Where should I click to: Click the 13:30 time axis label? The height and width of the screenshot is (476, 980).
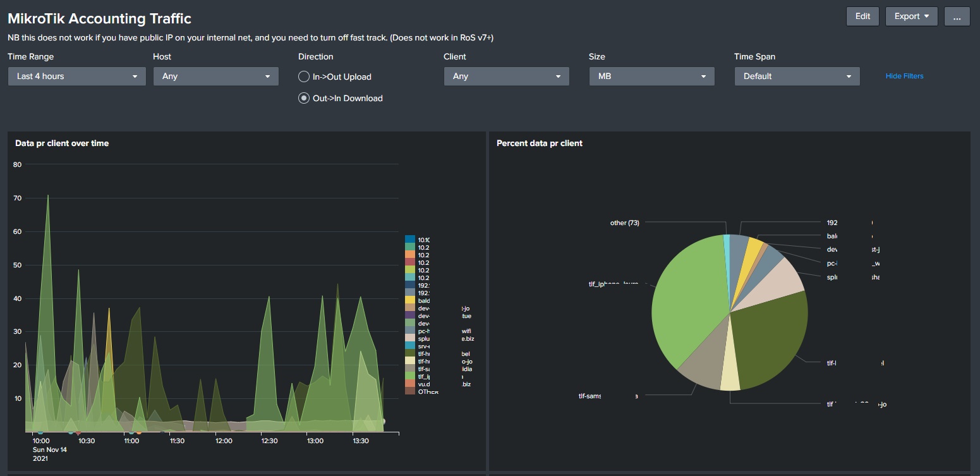360,441
